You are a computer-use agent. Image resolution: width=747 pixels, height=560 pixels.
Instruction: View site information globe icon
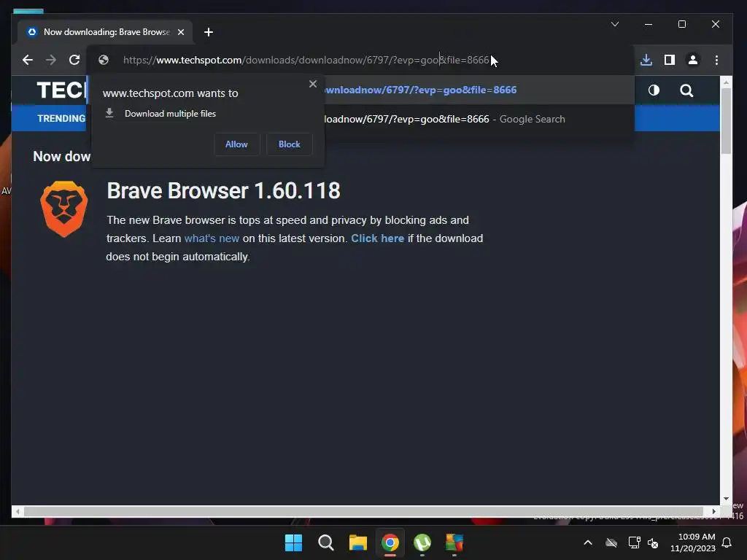point(104,60)
